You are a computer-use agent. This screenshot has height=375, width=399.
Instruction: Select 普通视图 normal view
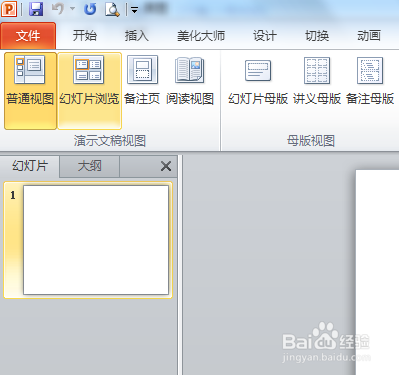30,91
